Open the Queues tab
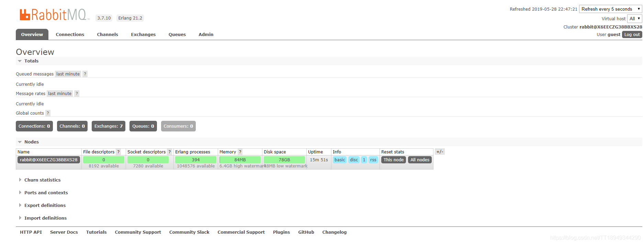Screen dimensions: 644x244 [x=177, y=35]
